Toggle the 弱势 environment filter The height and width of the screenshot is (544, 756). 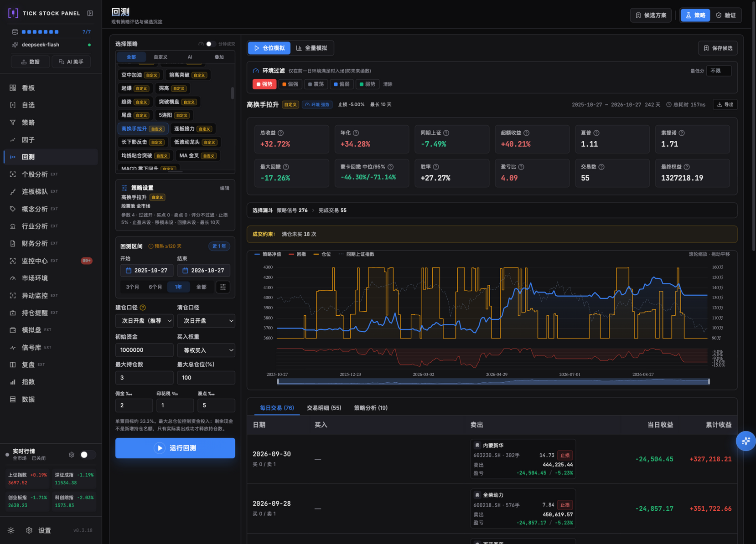point(367,84)
